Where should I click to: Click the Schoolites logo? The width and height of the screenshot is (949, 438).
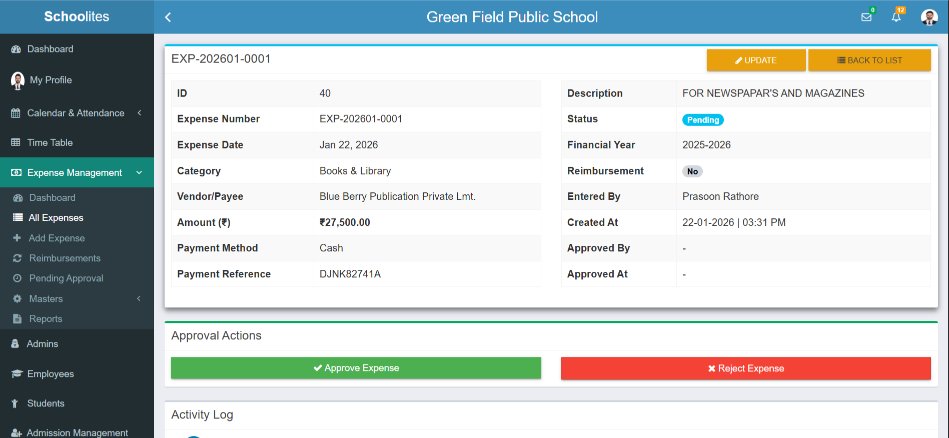[x=77, y=17]
